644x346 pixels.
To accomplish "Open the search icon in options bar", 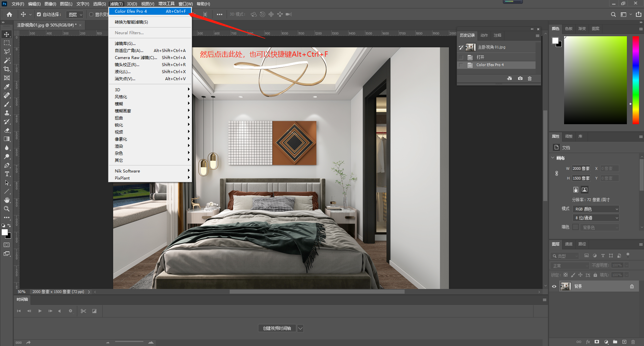I will (x=613, y=14).
